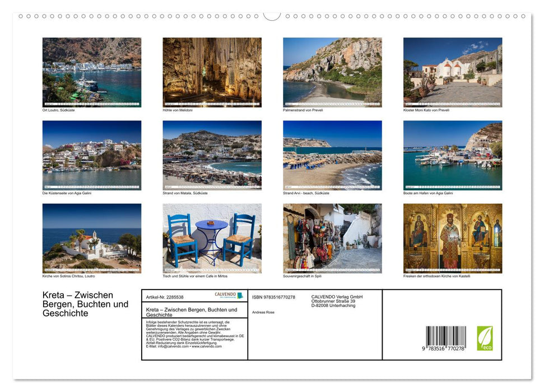This screenshot has width=544, height=392.
Task: Click the caption 'Palmenstrand von Preveli'
Action: tap(303, 110)
